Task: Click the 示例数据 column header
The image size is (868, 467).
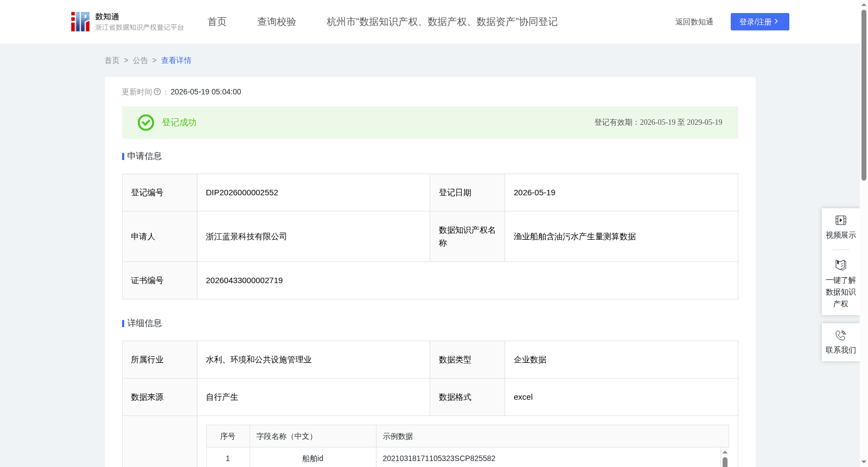Action: point(552,436)
